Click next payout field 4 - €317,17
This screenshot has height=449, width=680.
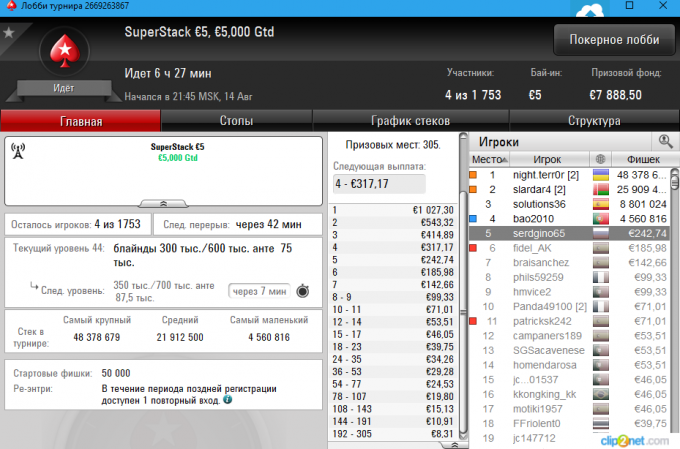[379, 184]
